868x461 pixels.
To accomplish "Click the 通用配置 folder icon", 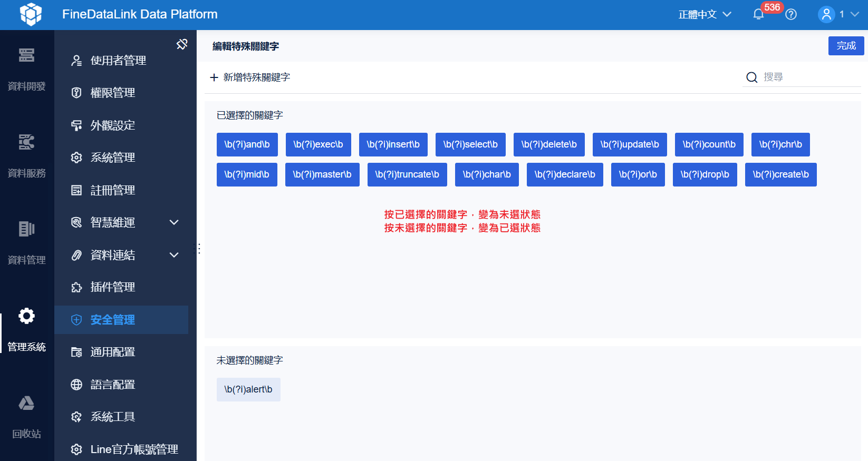I will pos(76,352).
